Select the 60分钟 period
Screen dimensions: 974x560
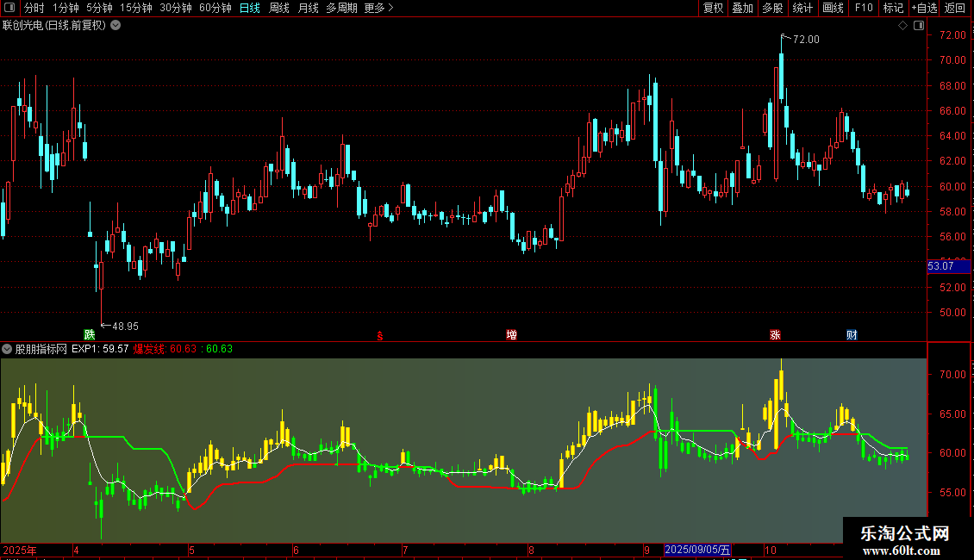215,8
